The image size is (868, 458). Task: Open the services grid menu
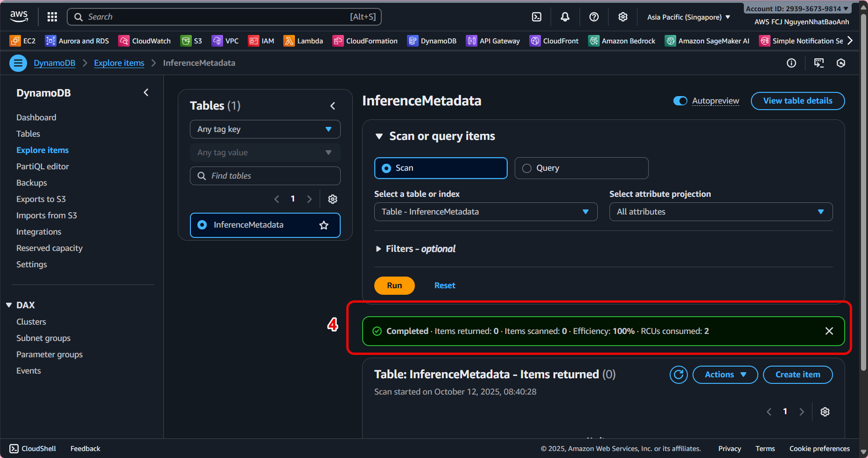[x=52, y=17]
